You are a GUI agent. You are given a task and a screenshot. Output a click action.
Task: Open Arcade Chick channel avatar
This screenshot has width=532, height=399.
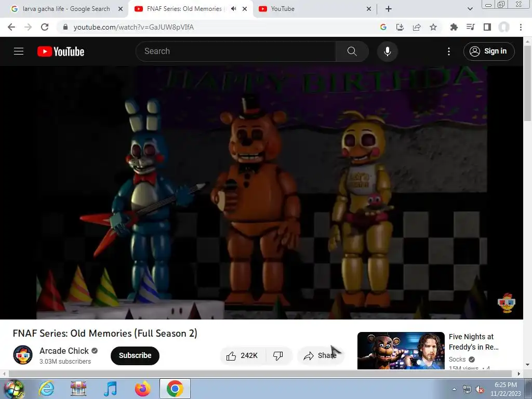point(23,355)
